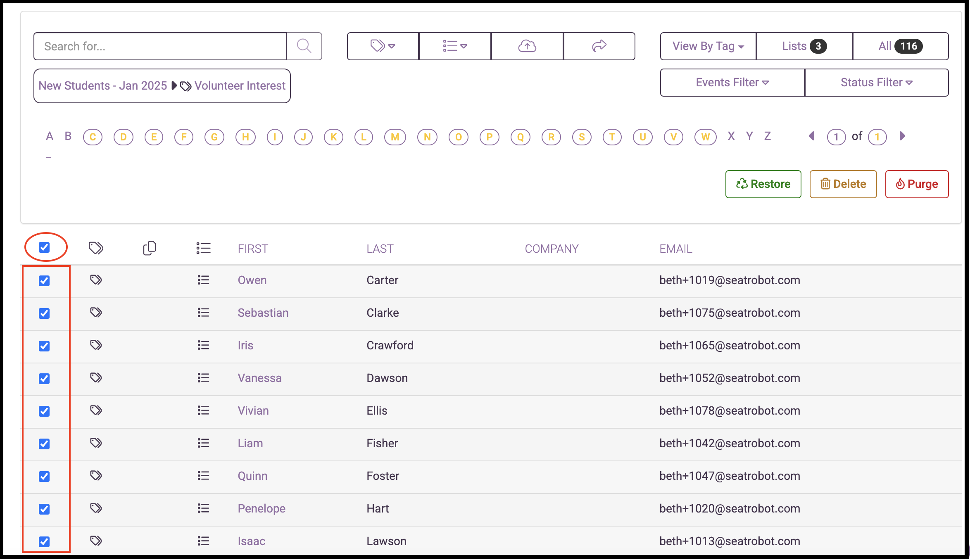The width and height of the screenshot is (970, 560).
Task: Click tag icon in Vivian Ellis row
Action: pos(96,411)
